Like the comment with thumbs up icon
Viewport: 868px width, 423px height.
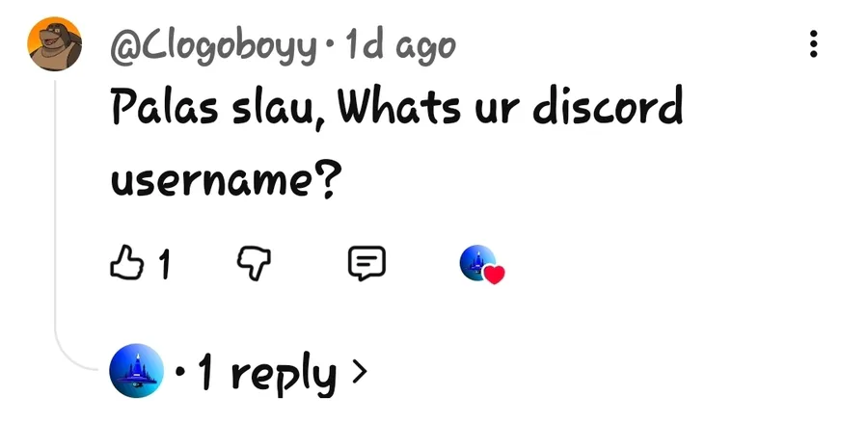pos(126,262)
